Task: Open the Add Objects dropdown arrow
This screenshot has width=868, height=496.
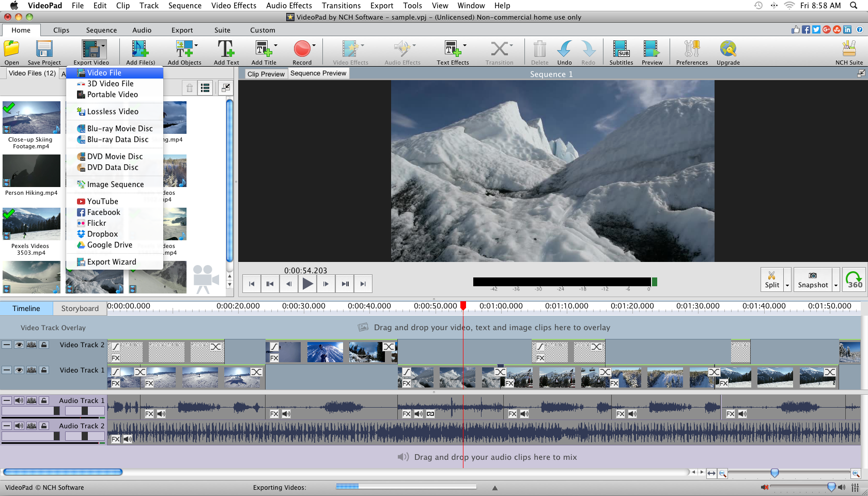Action: (x=196, y=44)
